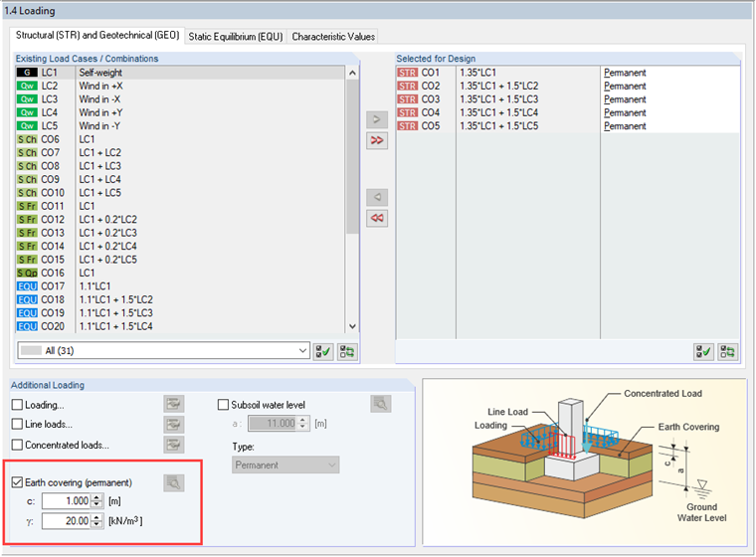Open Concentrated loads edit dialog icon
The height and width of the screenshot is (557, 756).
coord(173,445)
